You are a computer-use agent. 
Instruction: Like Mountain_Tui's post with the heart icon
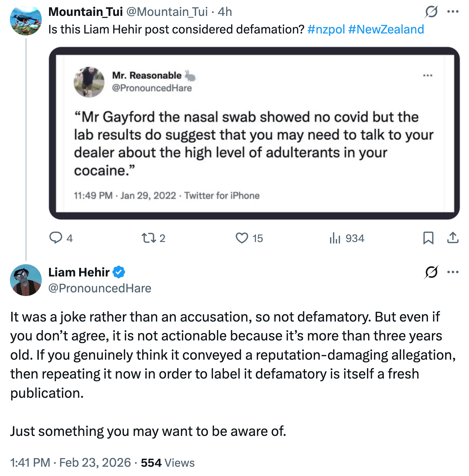coord(242,238)
